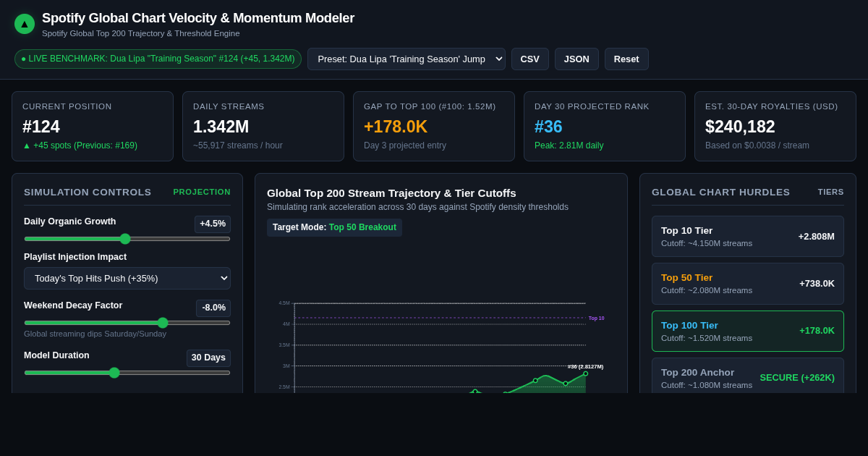The height and width of the screenshot is (456, 868).
Task: Click the Current Position #124 value
Action: 41,127
